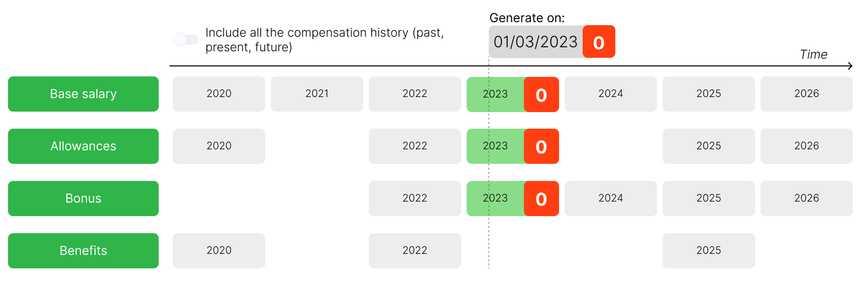Click red badge on Base salary 2023

pos(541,94)
